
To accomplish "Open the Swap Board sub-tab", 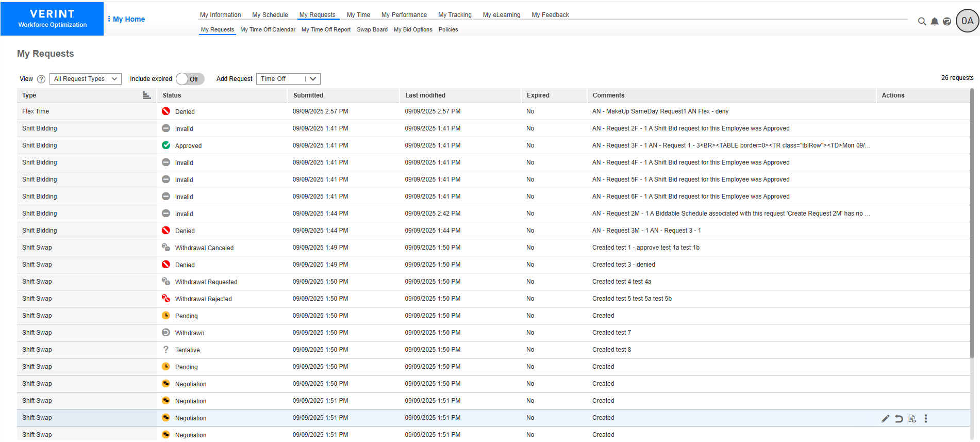I will pyautogui.click(x=372, y=29).
